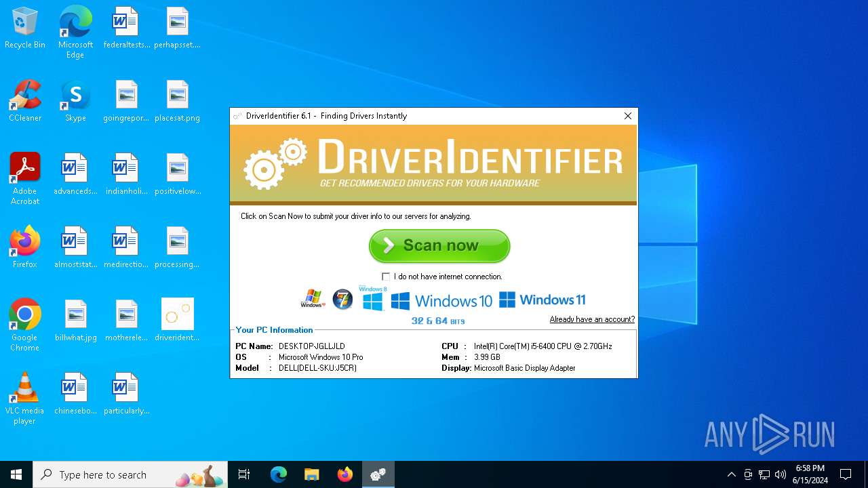Open the taskbar clock and date
This screenshot has height=488, width=868.
pos(810,474)
